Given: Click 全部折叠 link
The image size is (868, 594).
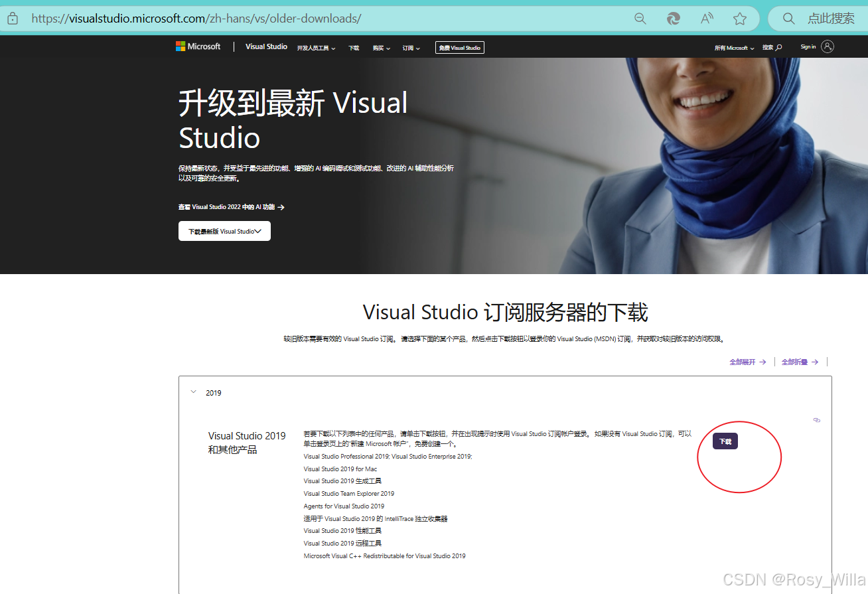Looking at the screenshot, I should pyautogui.click(x=800, y=362).
